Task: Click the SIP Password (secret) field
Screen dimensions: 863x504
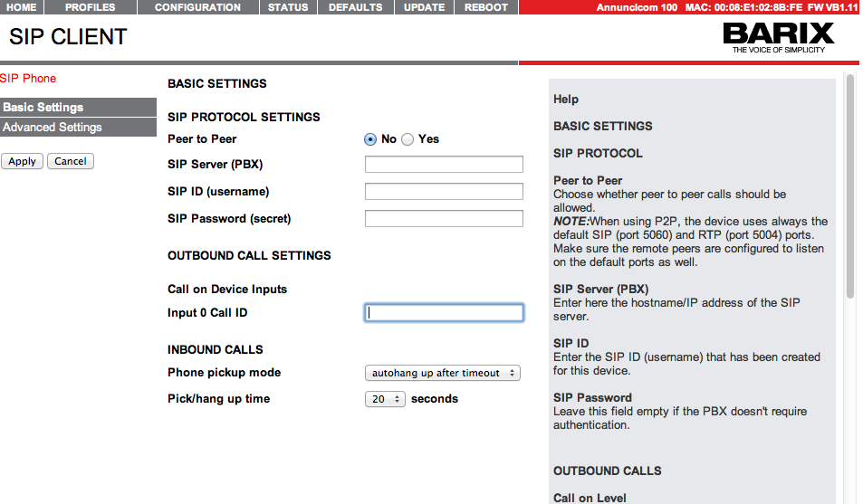Action: pos(444,219)
